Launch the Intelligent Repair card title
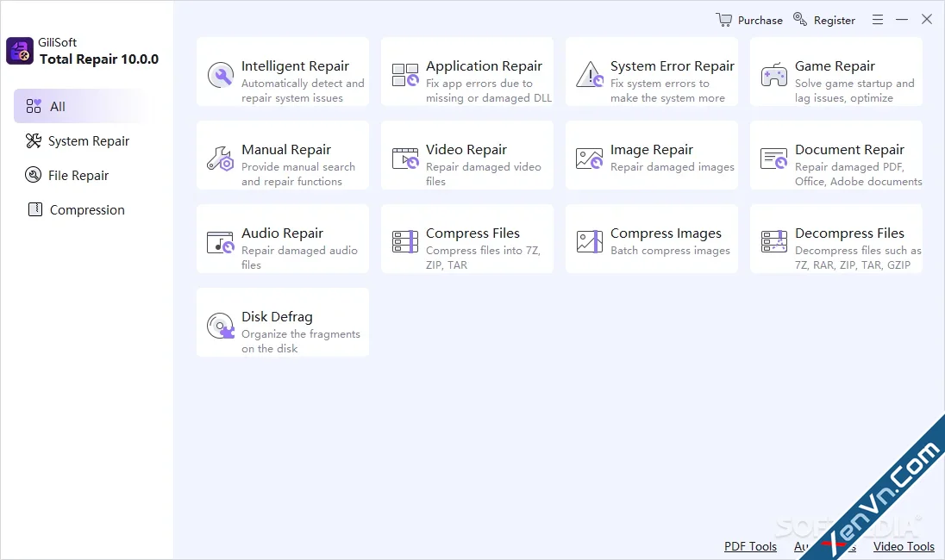945x560 pixels. click(x=295, y=66)
